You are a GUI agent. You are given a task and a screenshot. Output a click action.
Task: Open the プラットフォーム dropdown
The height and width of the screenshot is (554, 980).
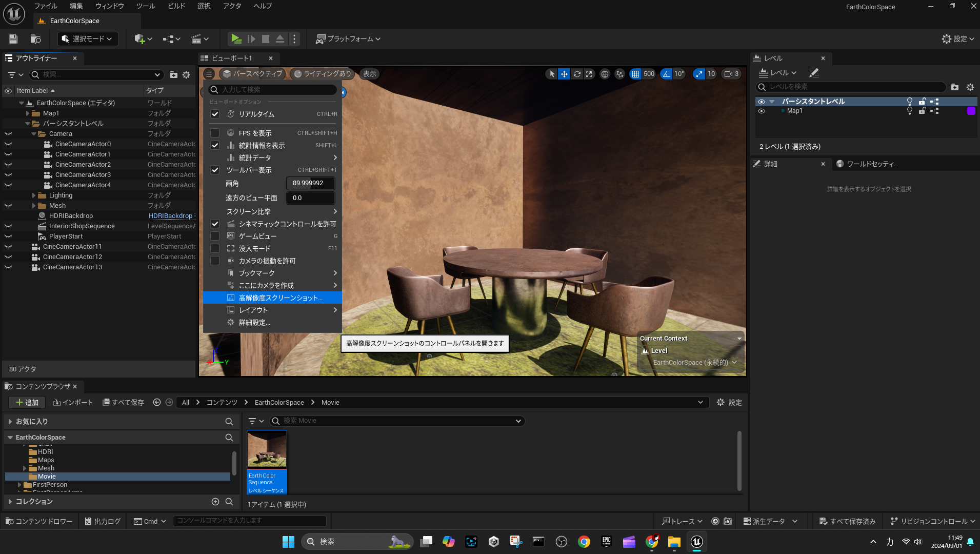(348, 39)
